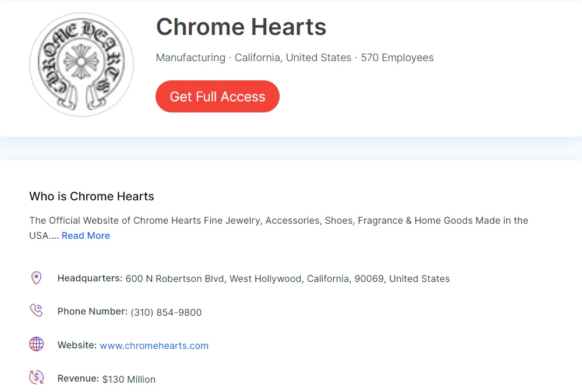Viewport: 582px width, 392px height.
Task: Click the globe icon next to Website
Action: 36,344
